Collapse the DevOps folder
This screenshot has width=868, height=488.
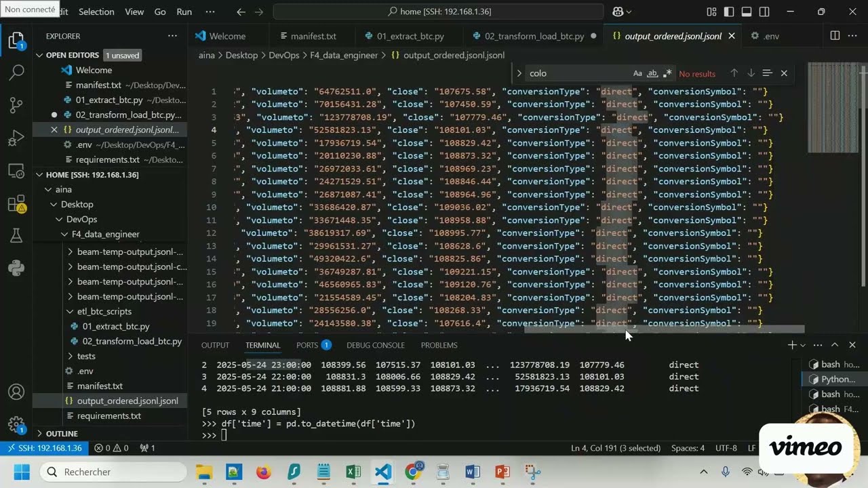(x=59, y=220)
